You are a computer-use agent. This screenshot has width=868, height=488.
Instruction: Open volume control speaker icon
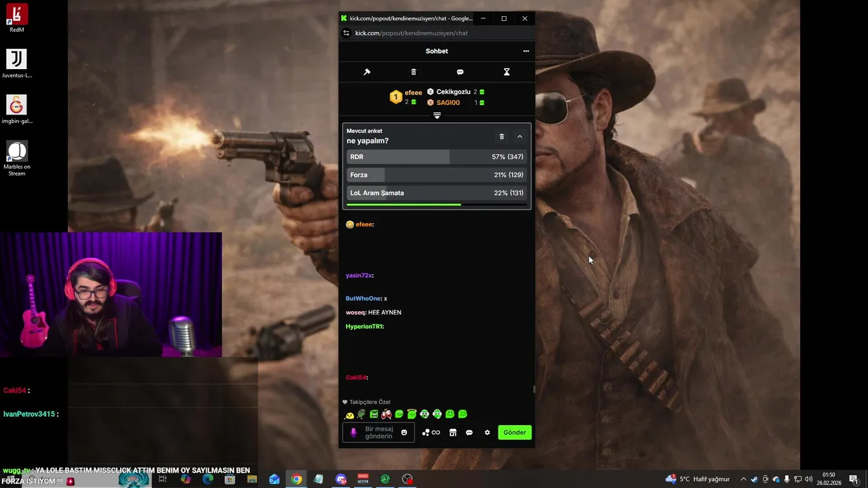click(x=808, y=479)
